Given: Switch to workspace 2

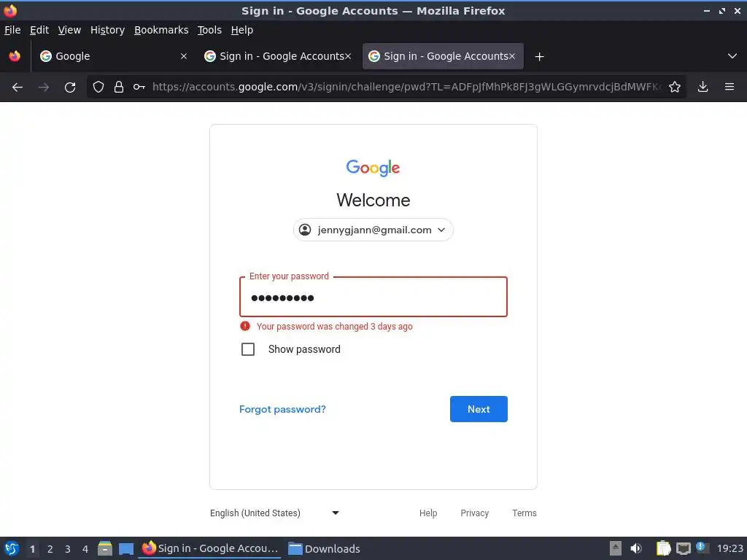Looking at the screenshot, I should 50,549.
